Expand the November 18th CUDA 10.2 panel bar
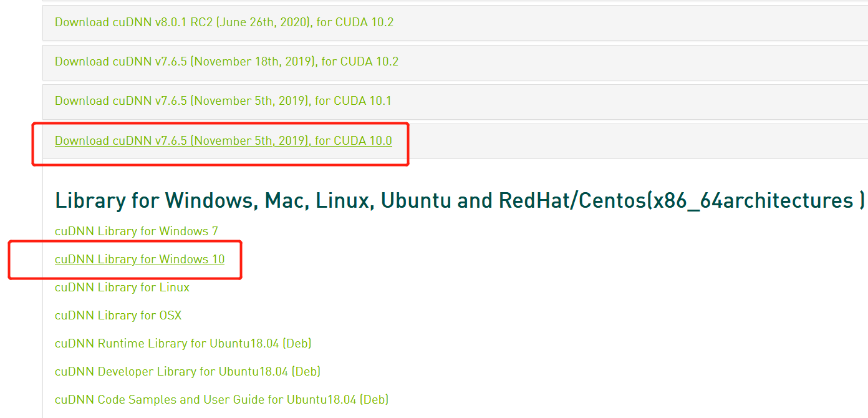 (x=624, y=62)
